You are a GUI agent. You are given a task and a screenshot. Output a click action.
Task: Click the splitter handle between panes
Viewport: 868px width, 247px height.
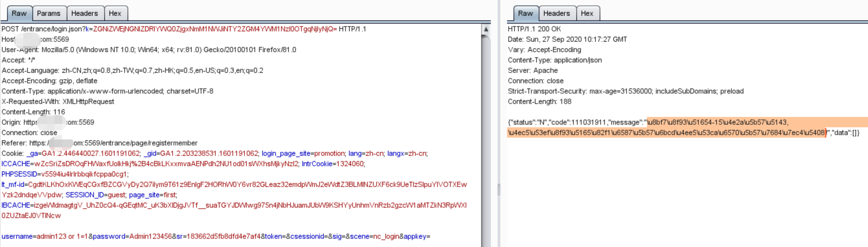[x=499, y=189]
